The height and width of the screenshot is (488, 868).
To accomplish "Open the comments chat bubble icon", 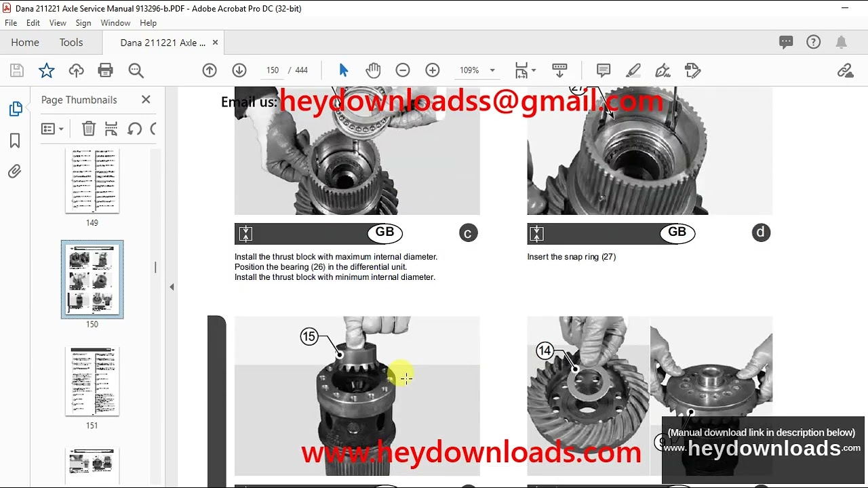I will [786, 42].
